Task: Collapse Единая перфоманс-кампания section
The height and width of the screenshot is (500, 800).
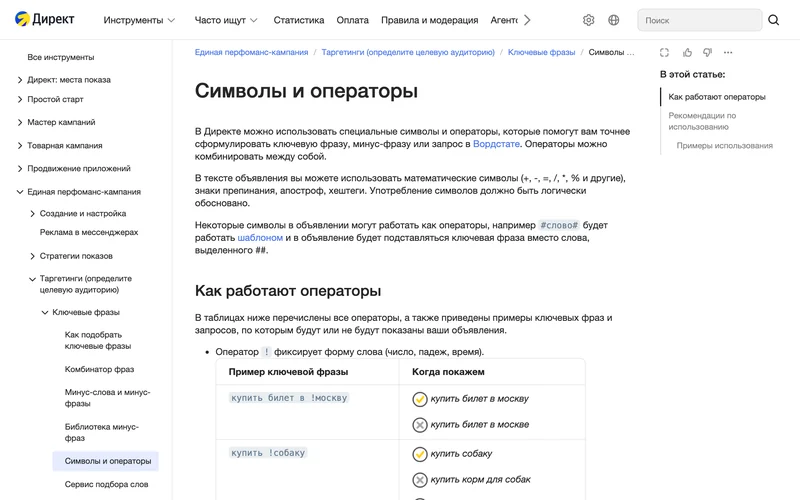Action: [20, 192]
